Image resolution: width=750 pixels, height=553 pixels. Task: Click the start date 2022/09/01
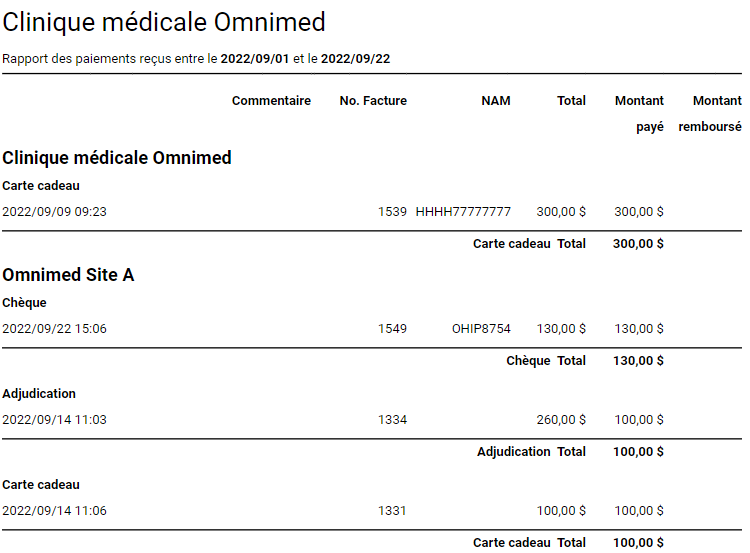pyautogui.click(x=255, y=59)
